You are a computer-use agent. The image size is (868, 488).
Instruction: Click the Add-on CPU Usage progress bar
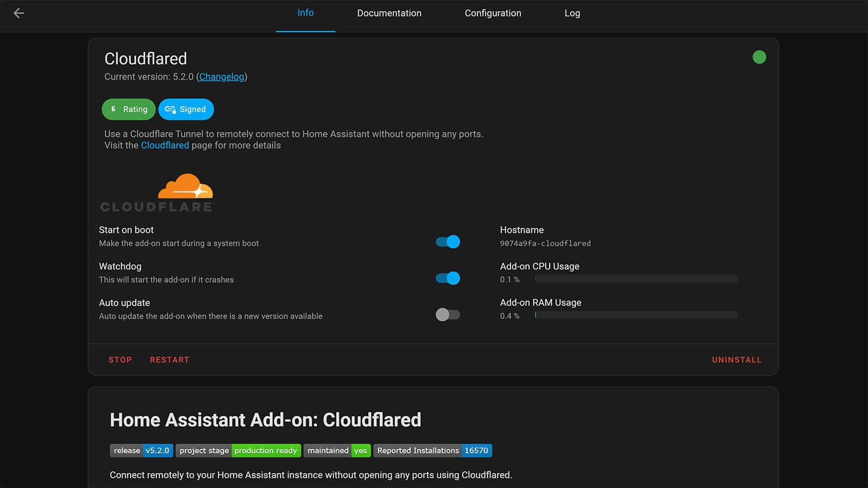(x=636, y=278)
